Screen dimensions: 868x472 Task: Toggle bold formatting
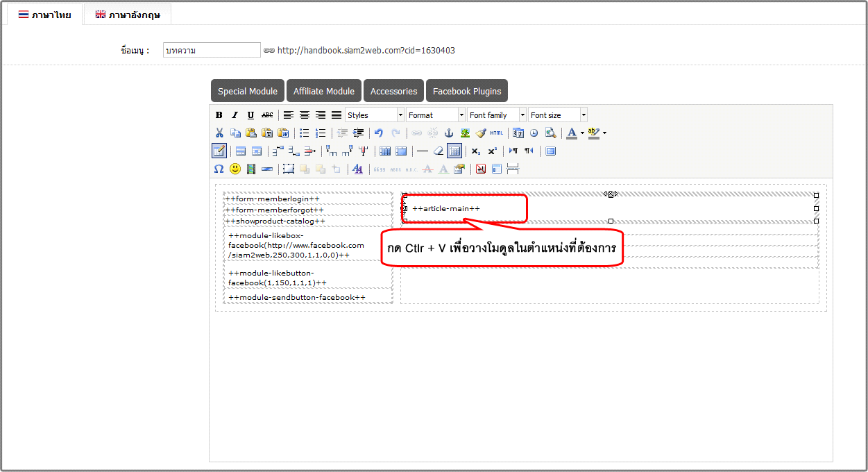219,115
